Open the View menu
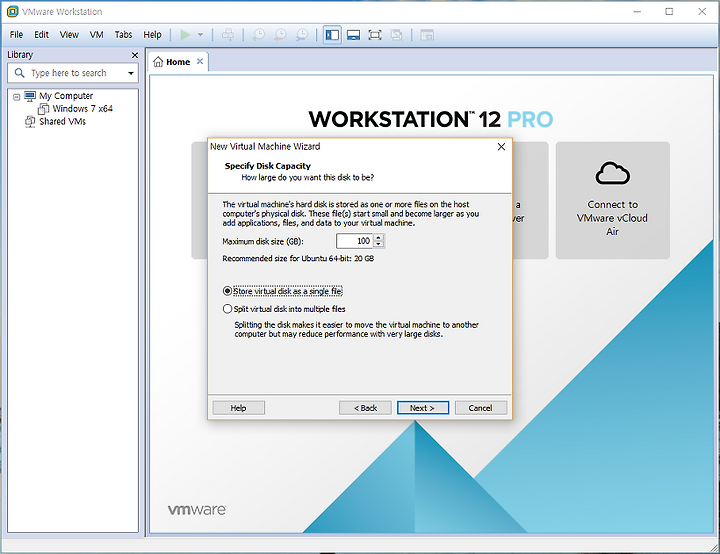The width and height of the screenshot is (720, 554). click(x=69, y=35)
